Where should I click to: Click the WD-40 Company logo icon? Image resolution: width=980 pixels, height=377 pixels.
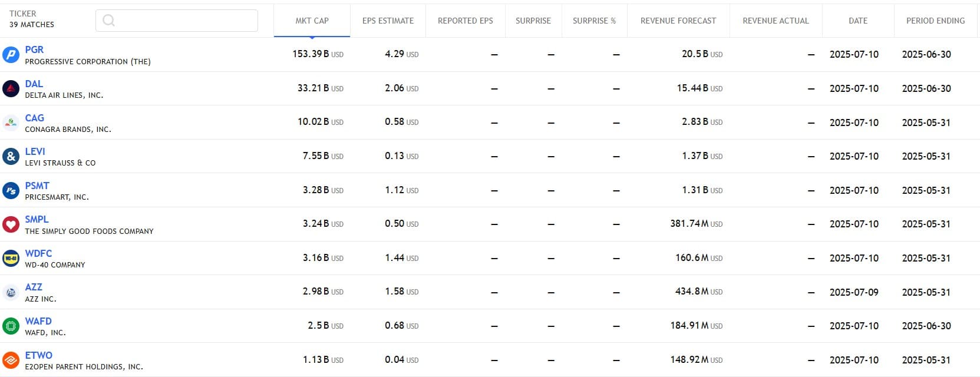[11, 259]
